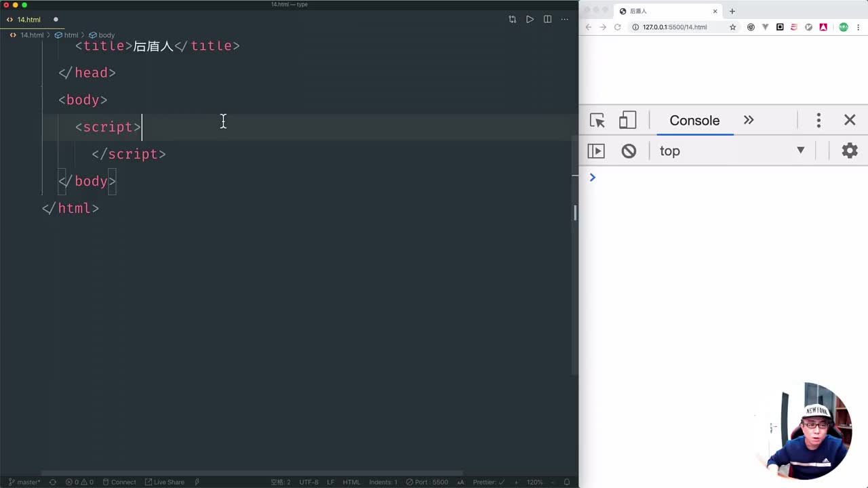Open git branch master in status bar
The width and height of the screenshot is (868, 488).
24,482
